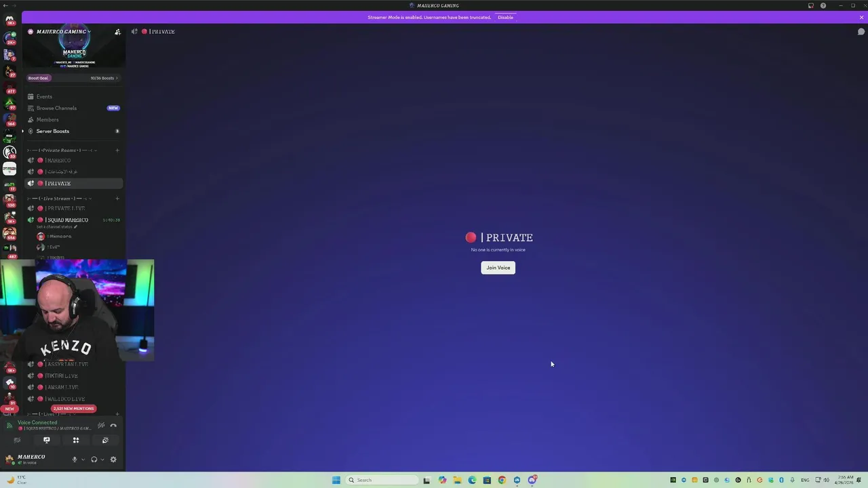Click the Boost Goal pill
868x488 pixels.
point(38,78)
